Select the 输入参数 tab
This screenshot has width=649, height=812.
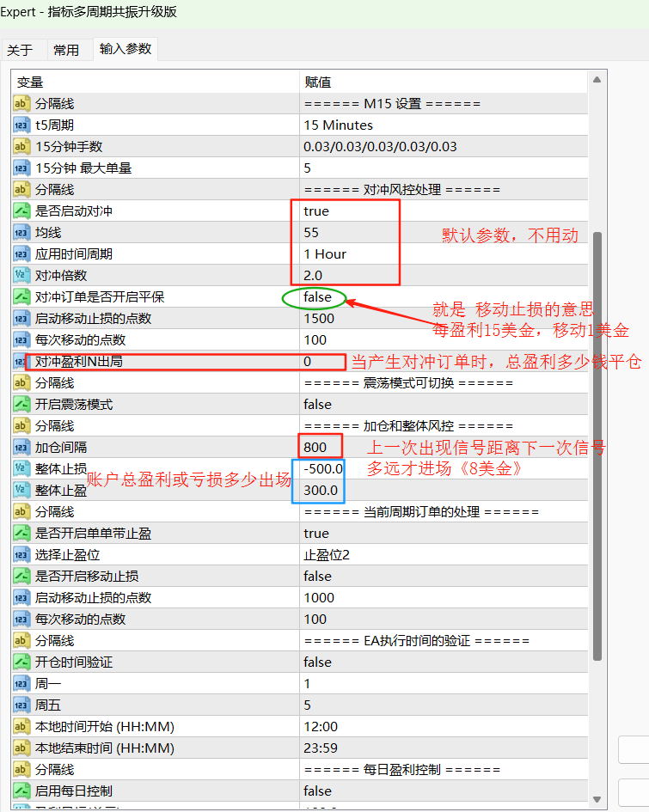click(x=126, y=49)
